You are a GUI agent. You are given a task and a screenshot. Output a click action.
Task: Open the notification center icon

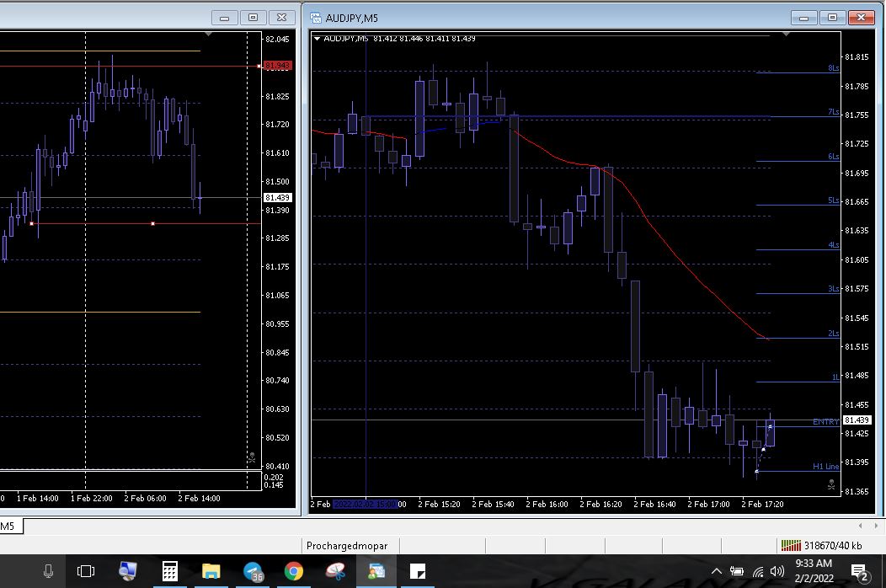[x=860, y=572]
